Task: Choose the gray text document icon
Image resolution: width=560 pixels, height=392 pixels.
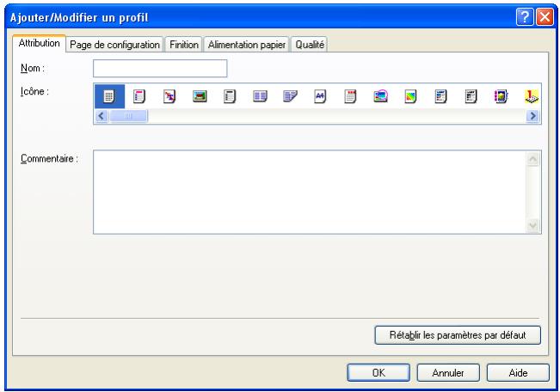Action: point(230,96)
